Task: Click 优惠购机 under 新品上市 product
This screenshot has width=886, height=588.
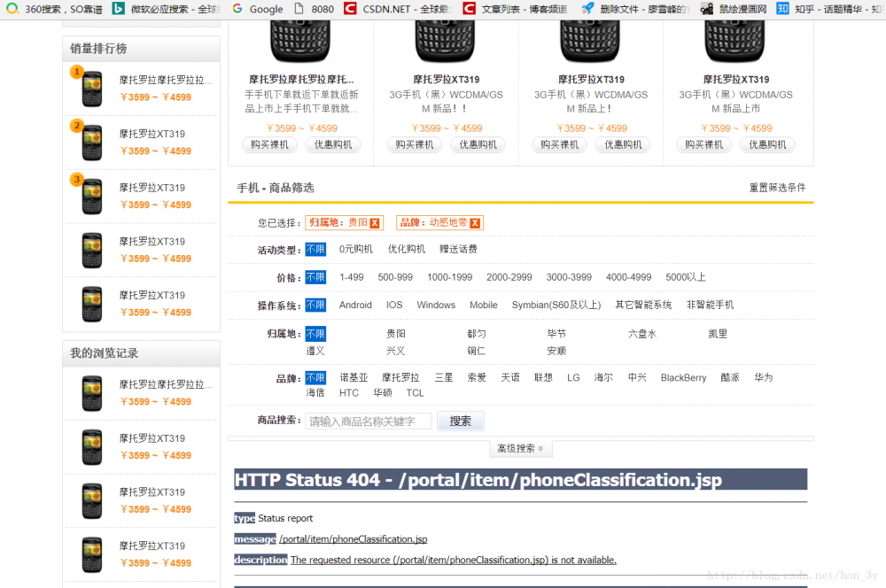Action: coord(767,145)
